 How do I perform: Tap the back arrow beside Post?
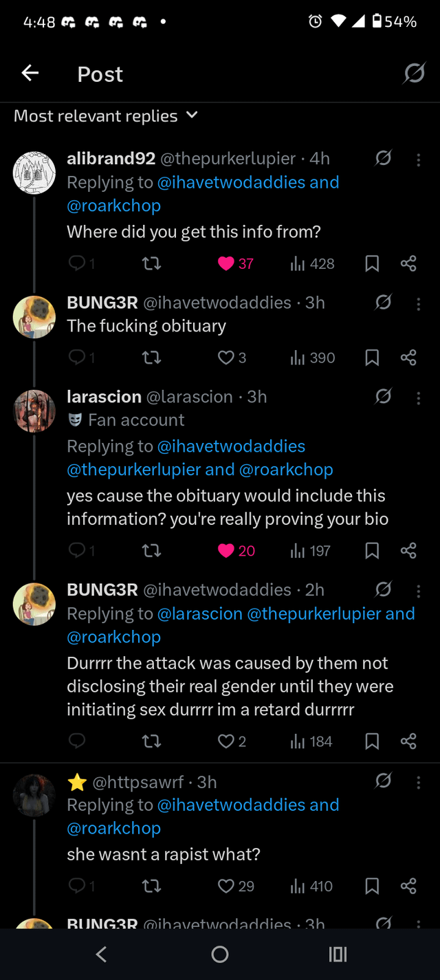[30, 73]
